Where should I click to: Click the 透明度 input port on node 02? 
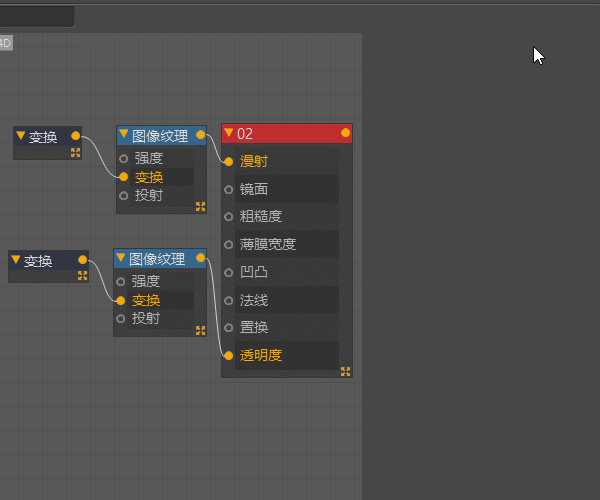pyautogui.click(x=228, y=356)
